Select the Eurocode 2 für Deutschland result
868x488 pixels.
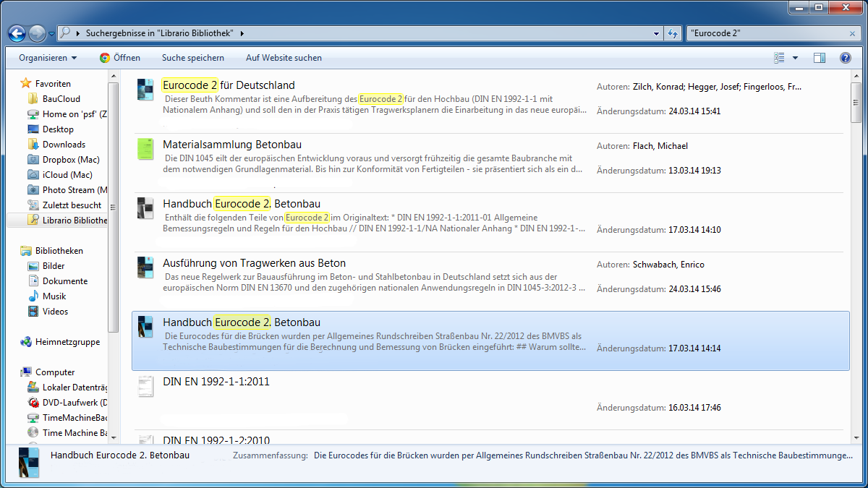[x=229, y=85]
